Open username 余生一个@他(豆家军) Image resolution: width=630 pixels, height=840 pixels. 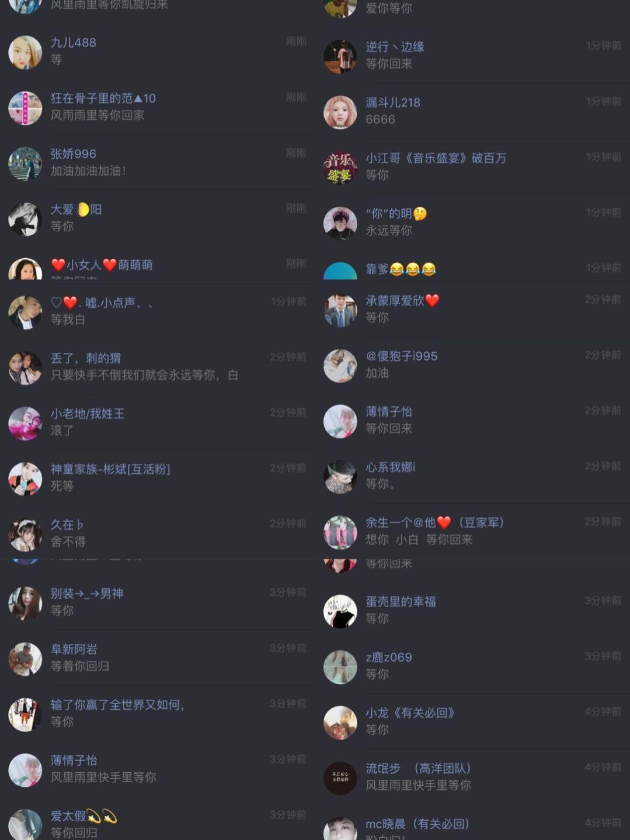435,522
